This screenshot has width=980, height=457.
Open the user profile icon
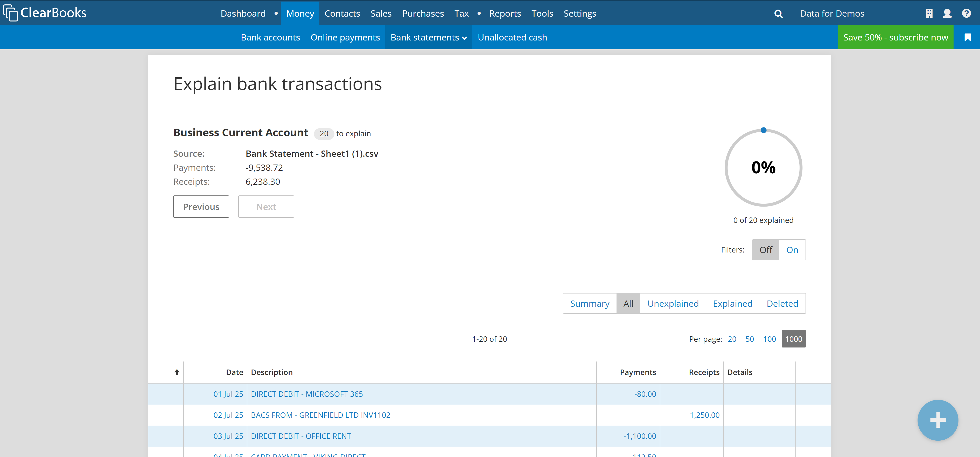[x=947, y=14]
